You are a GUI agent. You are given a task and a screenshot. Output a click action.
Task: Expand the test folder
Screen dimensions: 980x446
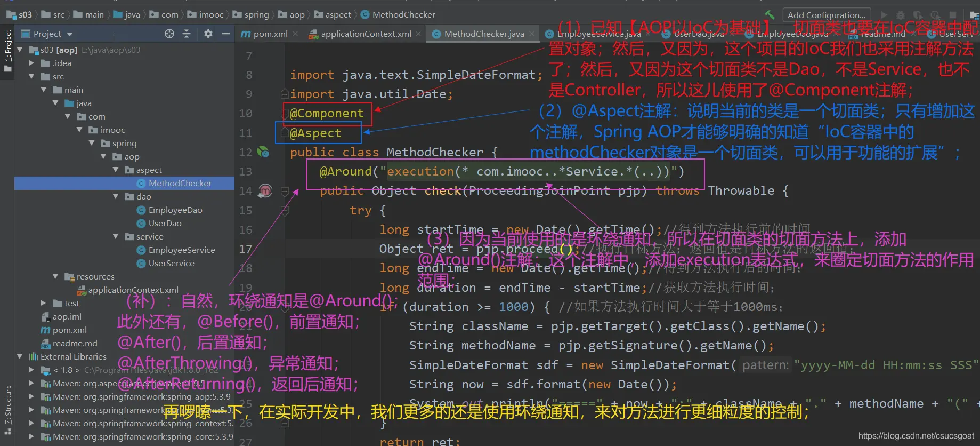click(x=43, y=303)
